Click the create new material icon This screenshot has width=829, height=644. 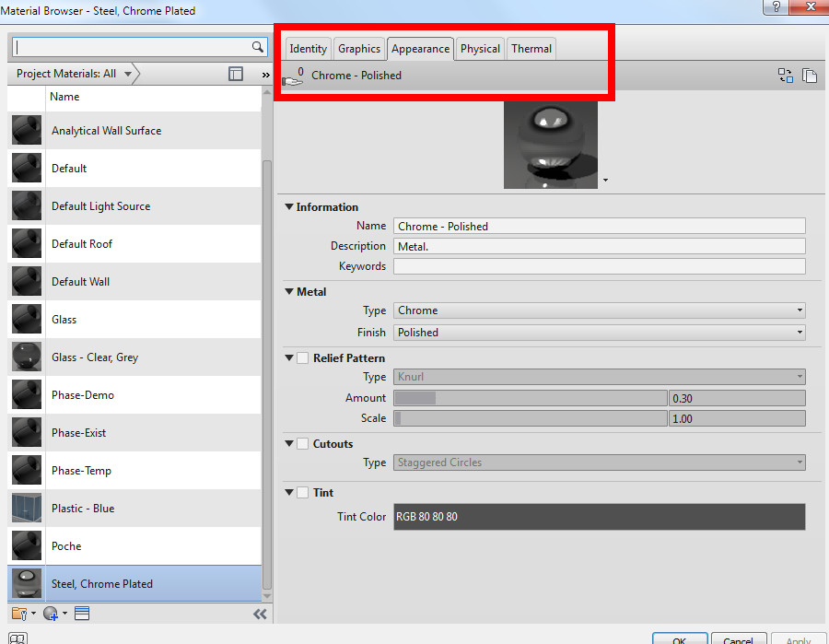(51, 614)
